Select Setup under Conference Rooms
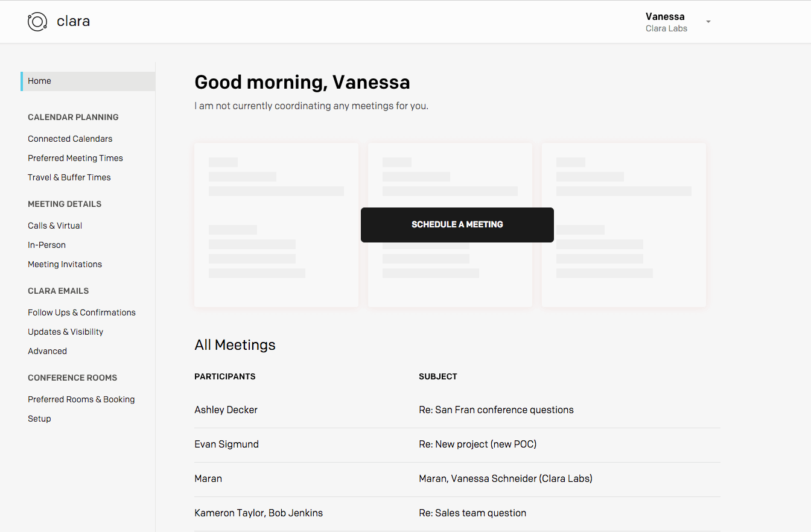Screen dimensions: 811x532 point(39,419)
